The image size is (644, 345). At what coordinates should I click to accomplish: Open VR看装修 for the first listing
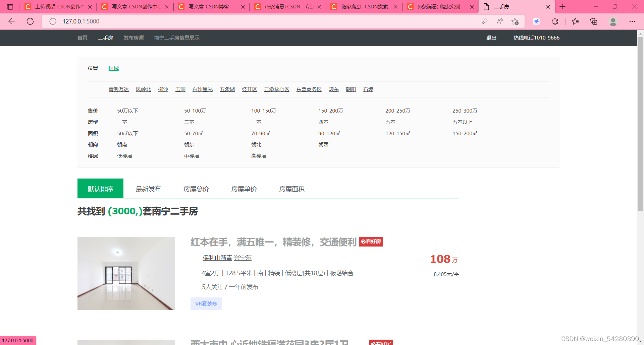(206, 303)
